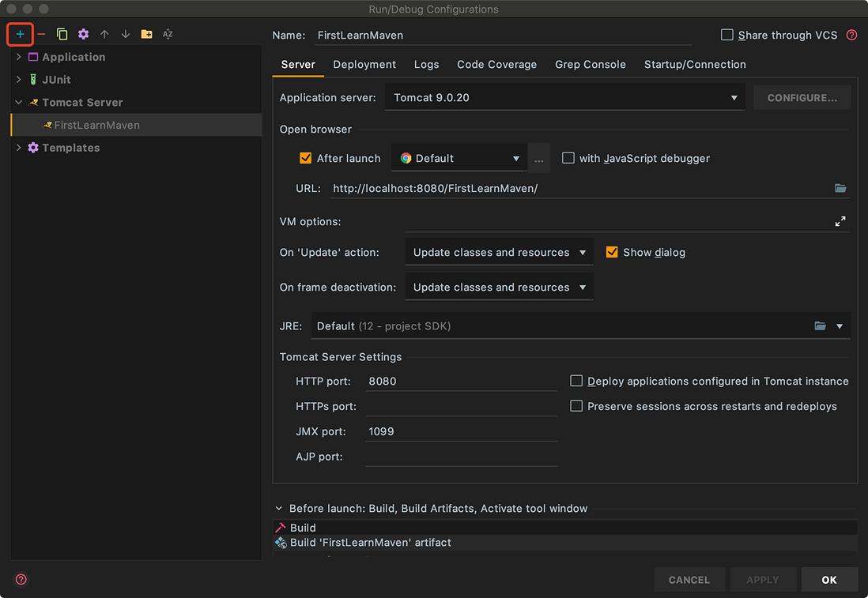
Task: Click the CANCEL button
Action: tap(689, 580)
